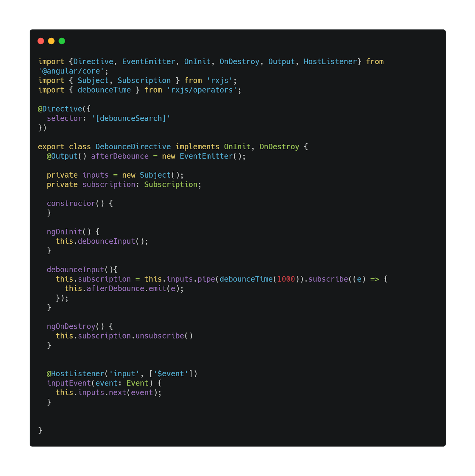Viewport: 475px width, 476px height.
Task: Click debounceInput inside ngOnInit body
Action: pos(106,241)
